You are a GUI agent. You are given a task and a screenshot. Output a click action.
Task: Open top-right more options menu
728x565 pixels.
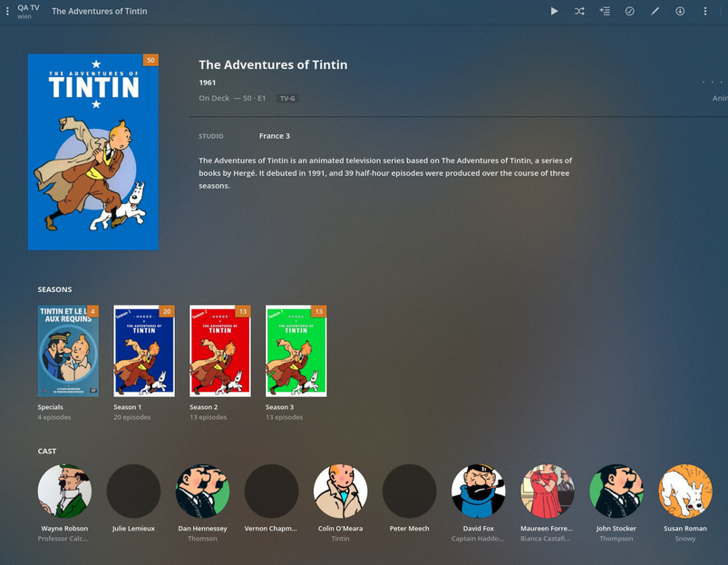pyautogui.click(x=704, y=11)
